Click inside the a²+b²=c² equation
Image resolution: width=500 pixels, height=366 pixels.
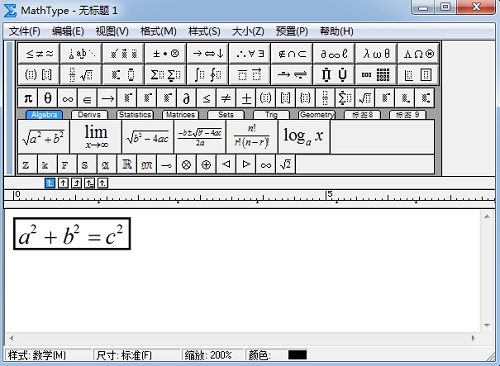coord(72,234)
